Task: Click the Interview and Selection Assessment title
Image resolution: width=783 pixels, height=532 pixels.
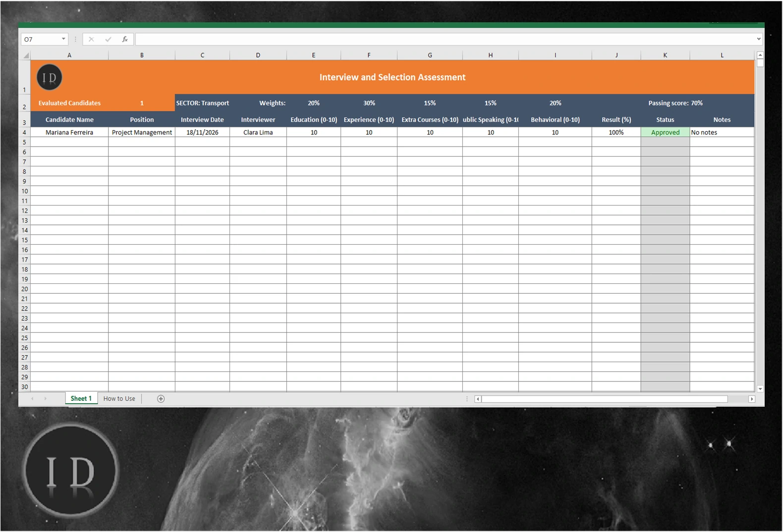Action: [392, 77]
